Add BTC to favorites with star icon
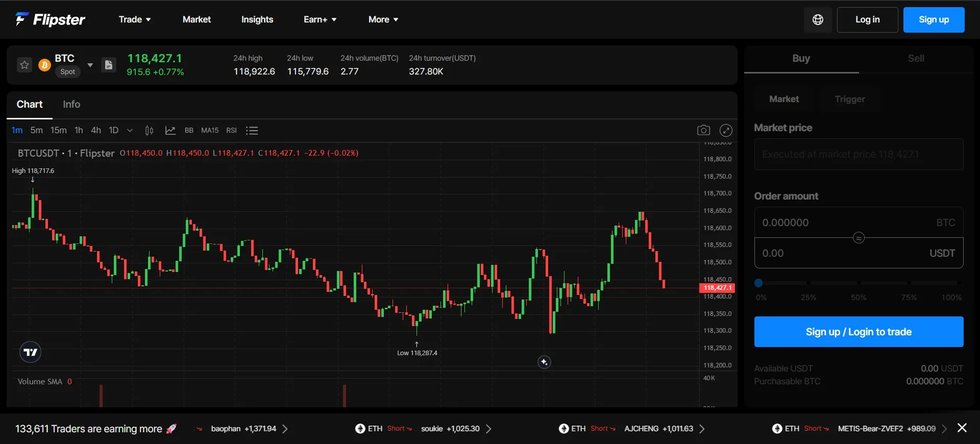Viewport: 980px width, 444px height. (x=24, y=65)
